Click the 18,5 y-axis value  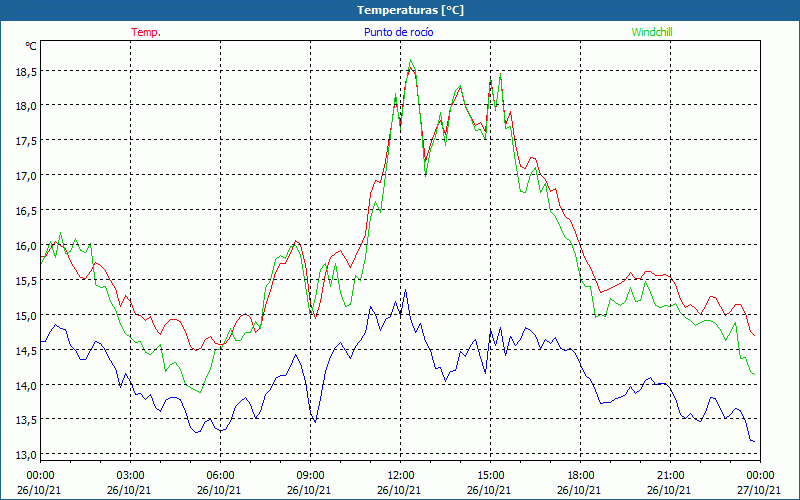[27, 72]
